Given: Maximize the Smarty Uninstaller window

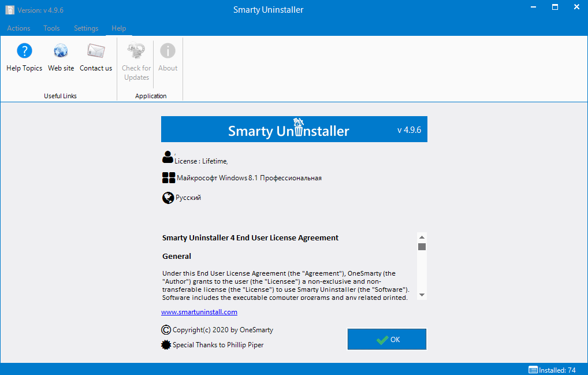Looking at the screenshot, I should pos(555,7).
